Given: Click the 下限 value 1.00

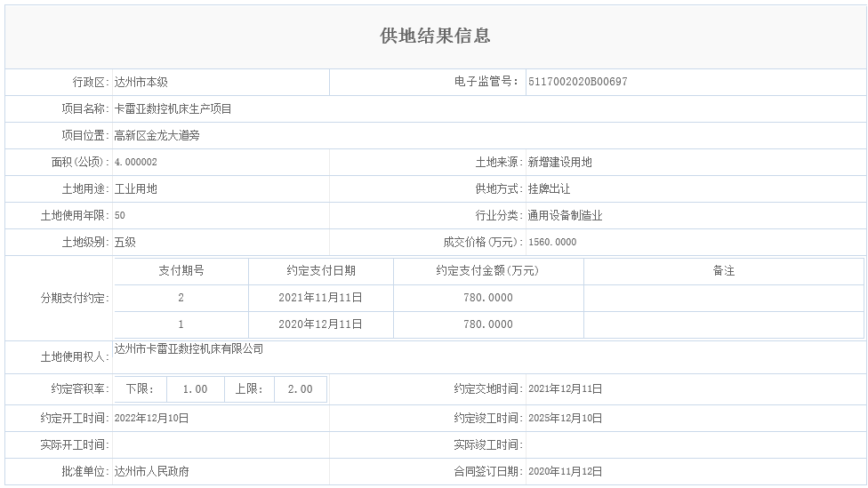Looking at the screenshot, I should (x=196, y=389).
